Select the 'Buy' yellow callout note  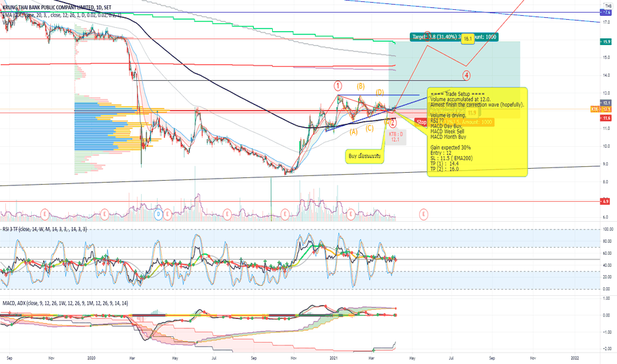coord(364,156)
